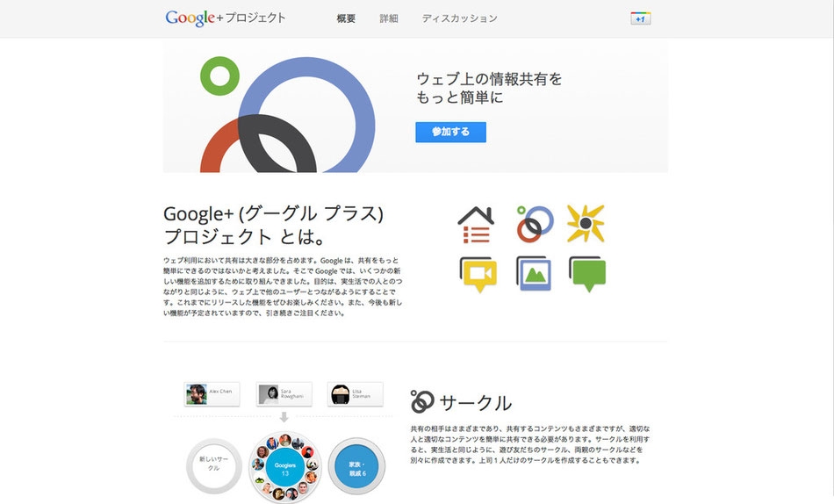
Task: Click the ウェブ上の情報共有を headline text
Action: (489, 79)
